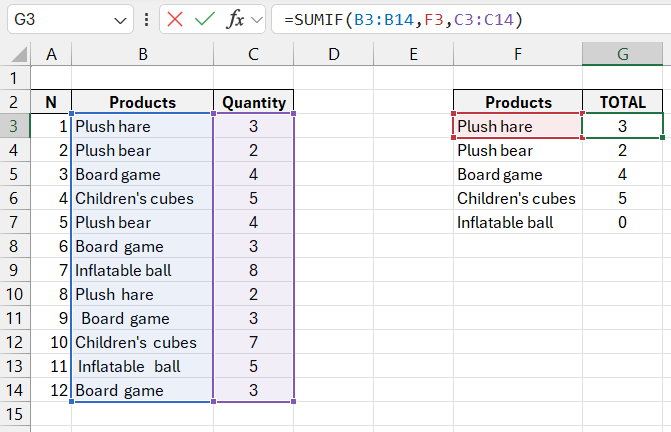671x432 pixels.
Task: Expand the chevron next to fx
Action: (257, 20)
